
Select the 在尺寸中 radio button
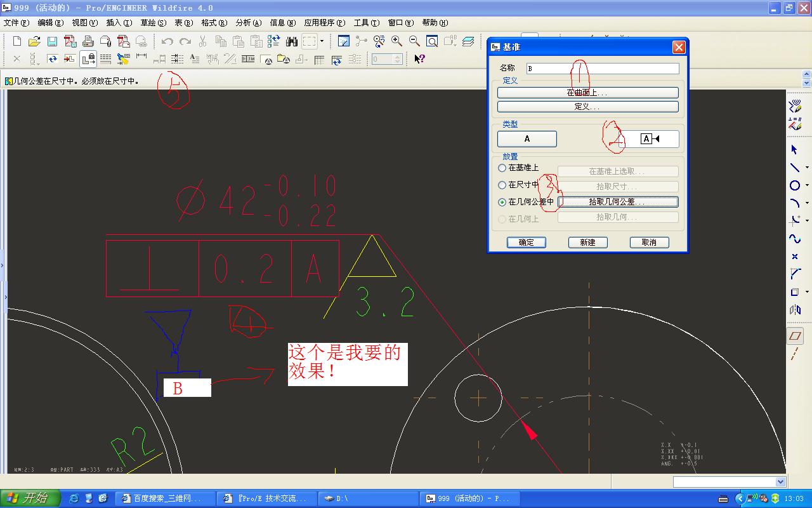point(502,185)
